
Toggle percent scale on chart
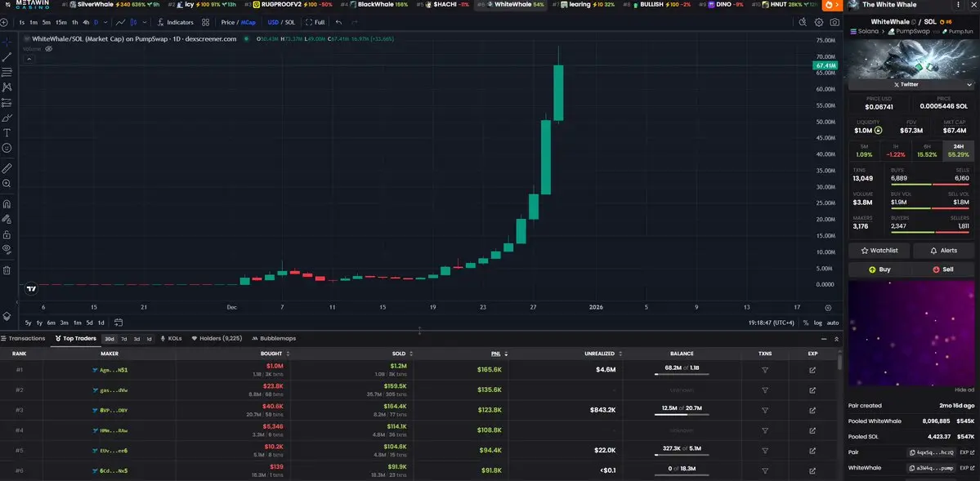[x=806, y=323]
